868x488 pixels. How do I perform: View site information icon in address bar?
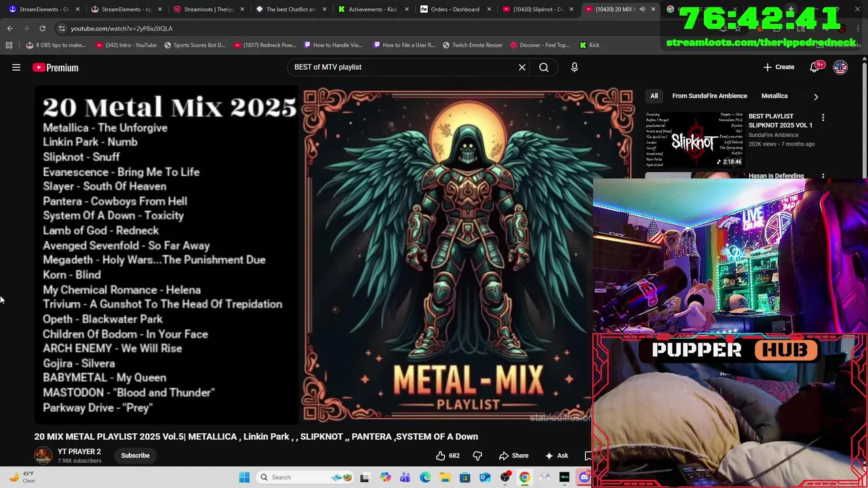(x=61, y=28)
